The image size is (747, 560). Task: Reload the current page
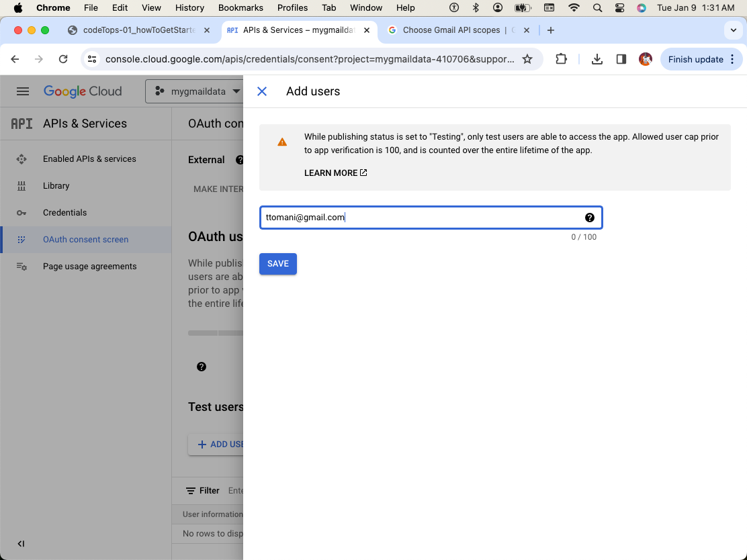pos(63,59)
